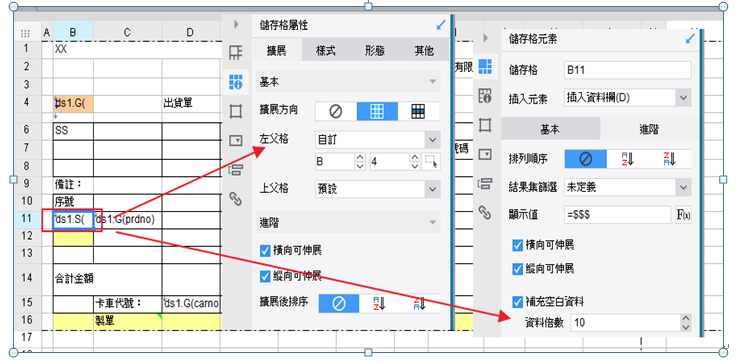
Task: Open hyperlink icon in 儲存格元素 sidebar
Action: click(x=485, y=213)
